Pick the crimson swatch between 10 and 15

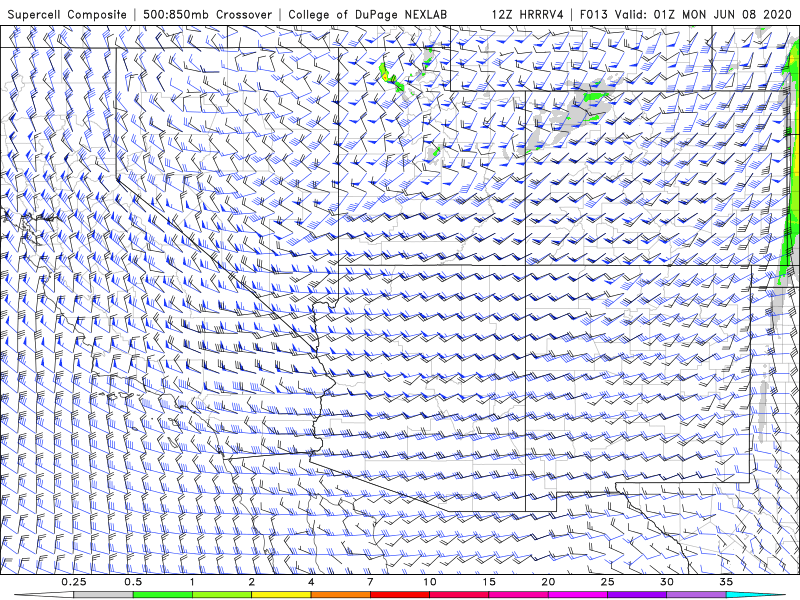(459, 595)
